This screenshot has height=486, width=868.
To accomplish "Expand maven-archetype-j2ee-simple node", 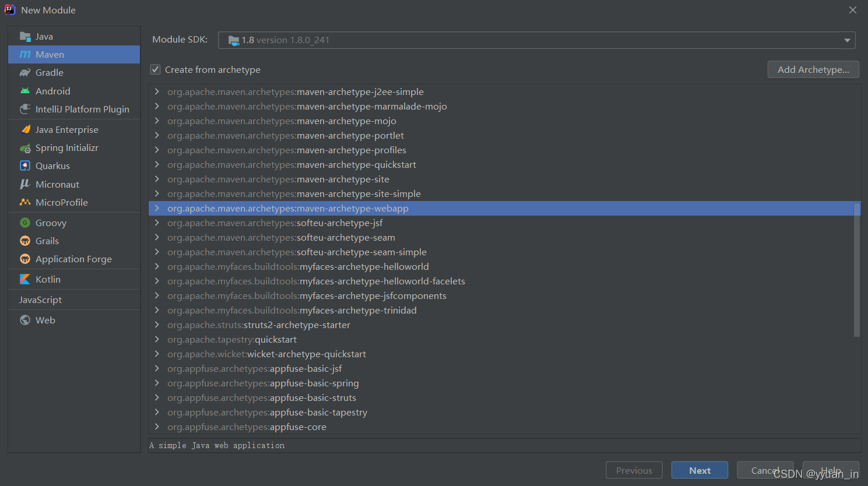I will click(157, 91).
